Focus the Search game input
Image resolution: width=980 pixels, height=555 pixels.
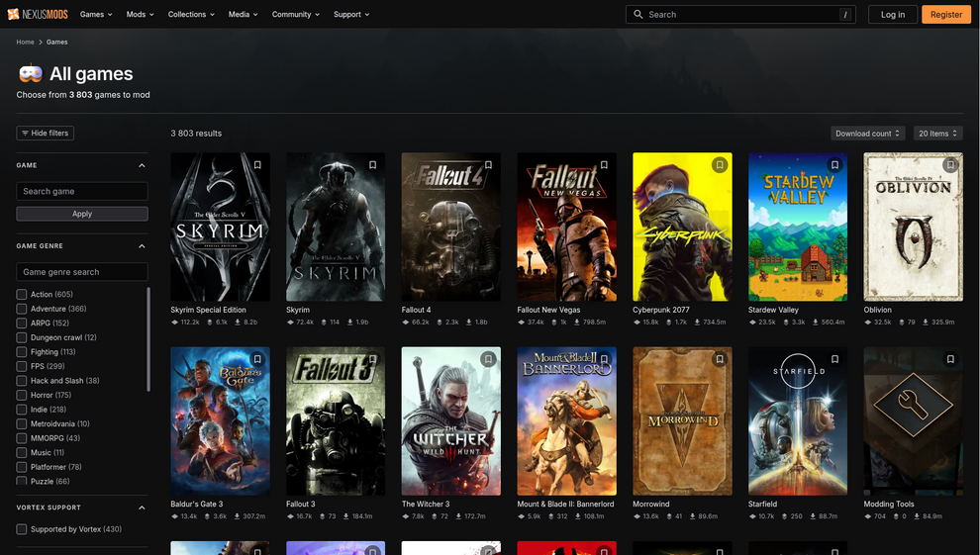coord(82,191)
